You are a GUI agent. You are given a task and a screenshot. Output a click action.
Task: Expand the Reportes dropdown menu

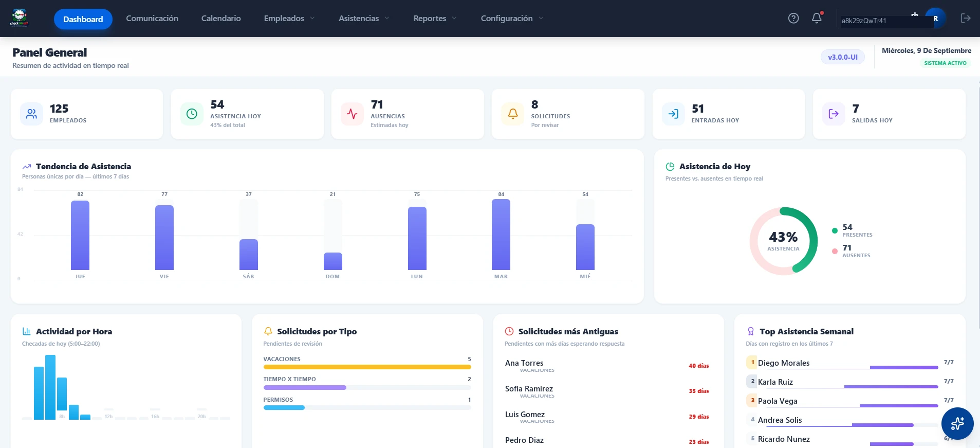(x=435, y=19)
